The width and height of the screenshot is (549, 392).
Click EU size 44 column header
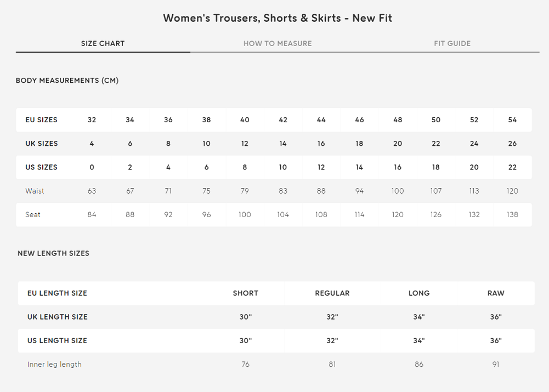(x=321, y=120)
